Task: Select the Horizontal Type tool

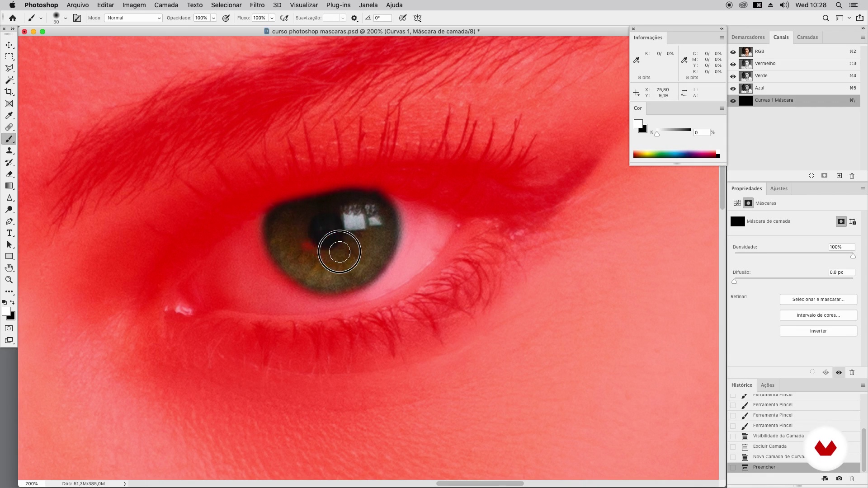Action: [9, 233]
